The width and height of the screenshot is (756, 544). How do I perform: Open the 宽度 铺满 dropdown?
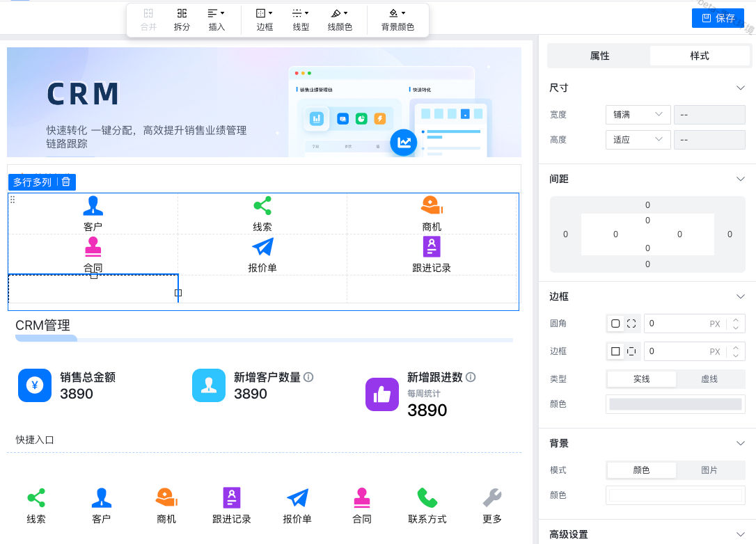pos(638,115)
